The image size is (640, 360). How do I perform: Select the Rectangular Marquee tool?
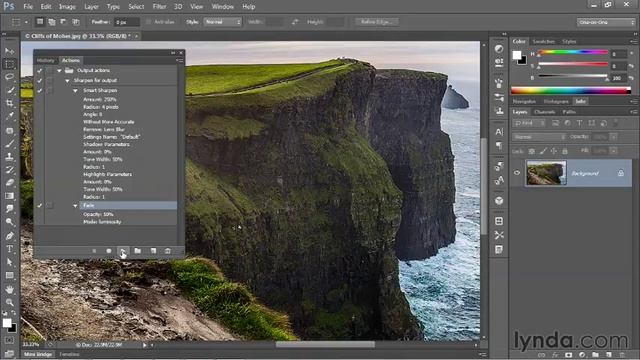point(9,64)
